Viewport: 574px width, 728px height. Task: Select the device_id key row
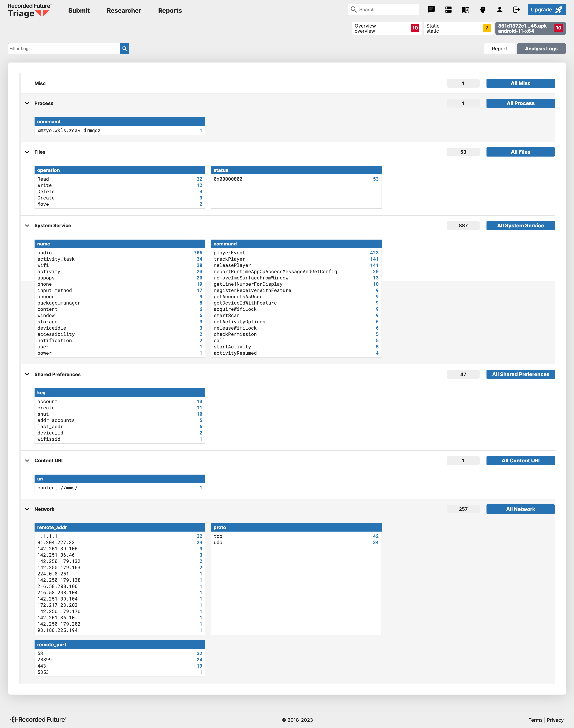click(x=120, y=433)
